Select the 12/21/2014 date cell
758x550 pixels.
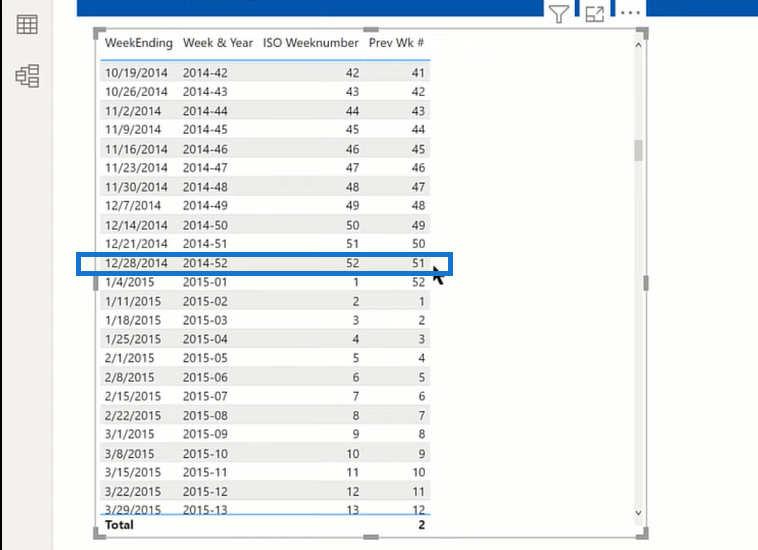pyautogui.click(x=136, y=244)
